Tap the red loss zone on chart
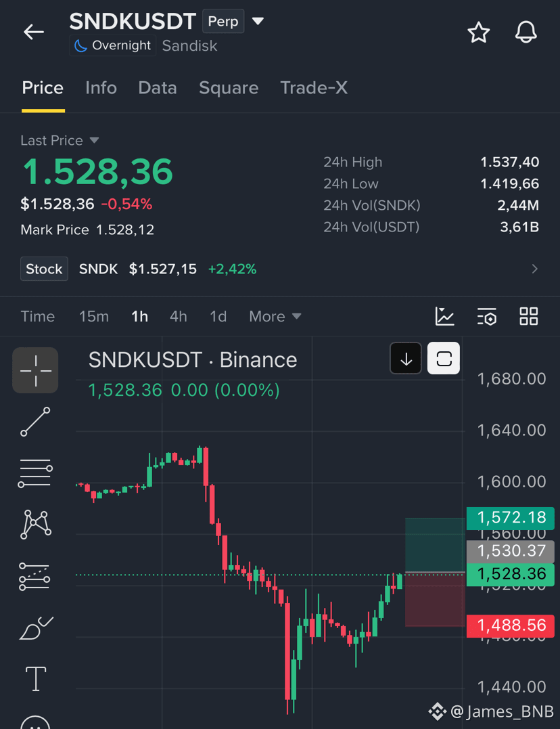This screenshot has height=729, width=560. [435, 600]
